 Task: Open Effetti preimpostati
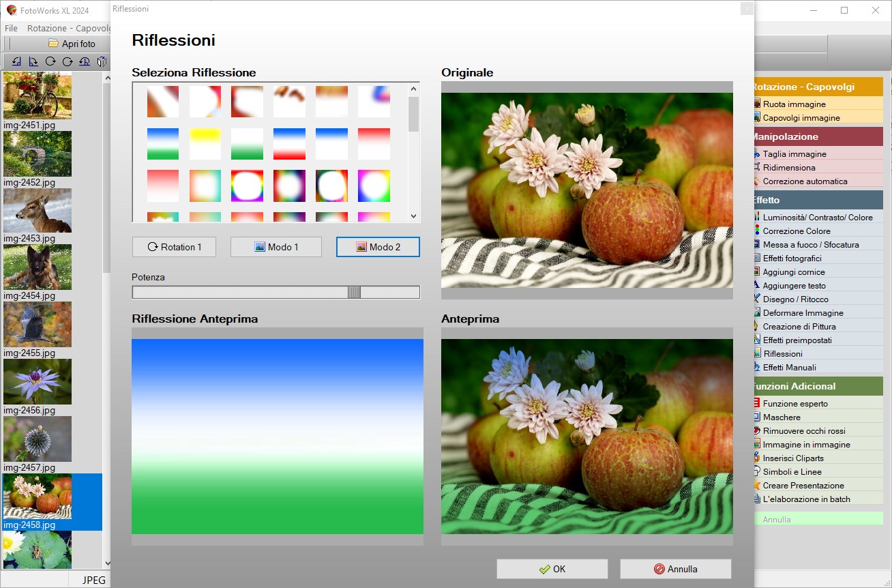(x=817, y=340)
